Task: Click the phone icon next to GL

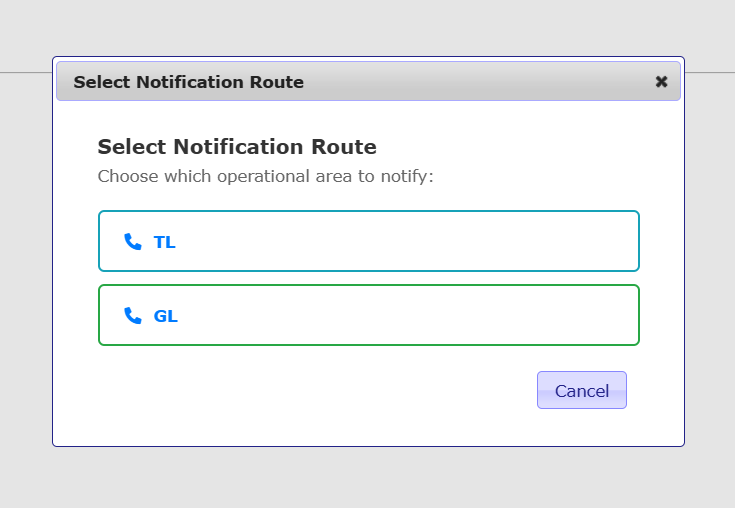Action: [x=133, y=316]
